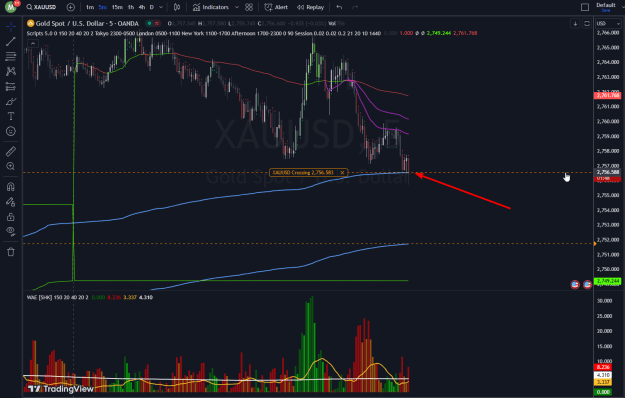Click the left economic event flag icon
Image resolution: width=625 pixels, height=398 pixels.
coord(575,284)
